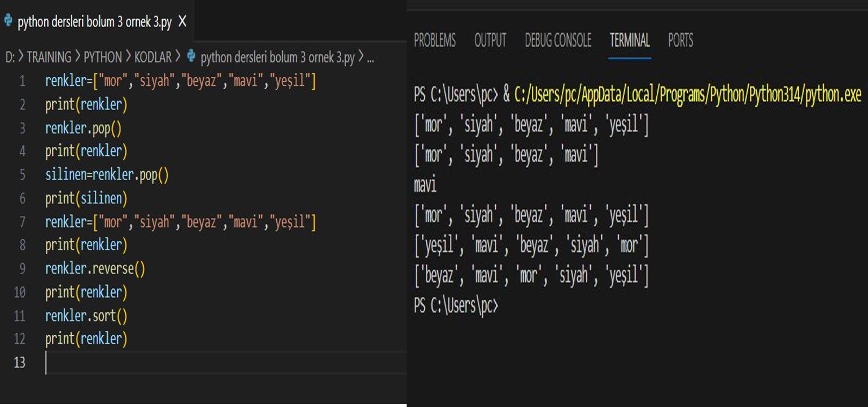Click the Python file icon in the editor tab
Image resolution: width=868 pixels, height=407 pixels.
[8, 21]
